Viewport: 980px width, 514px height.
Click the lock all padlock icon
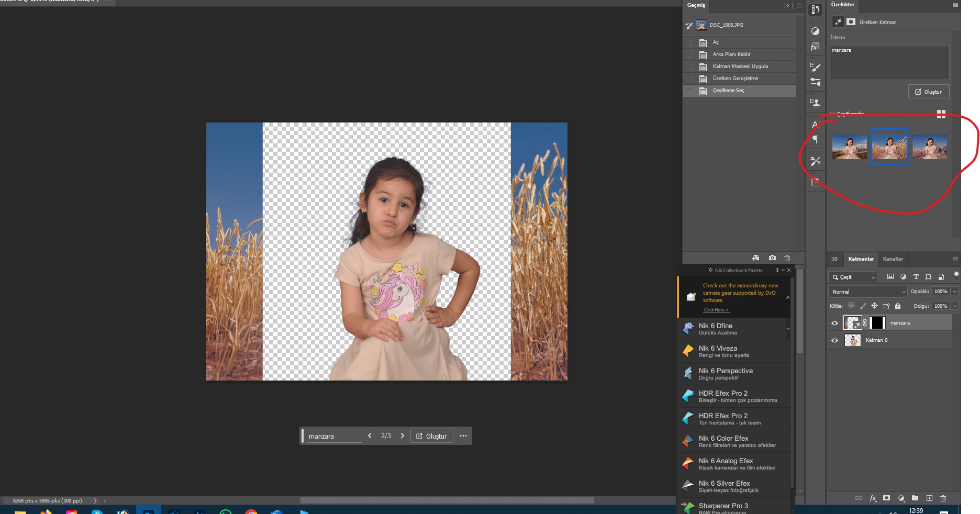pyautogui.click(x=898, y=306)
